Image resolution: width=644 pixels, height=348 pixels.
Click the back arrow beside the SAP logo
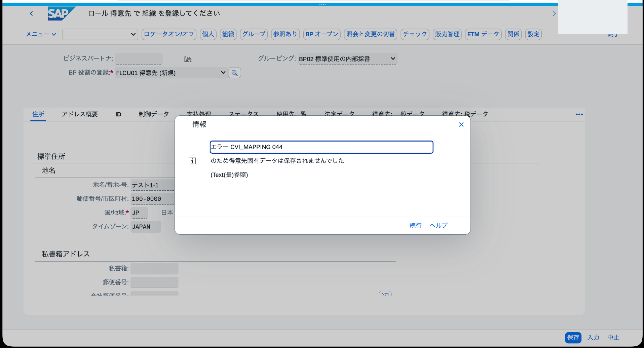click(x=31, y=13)
